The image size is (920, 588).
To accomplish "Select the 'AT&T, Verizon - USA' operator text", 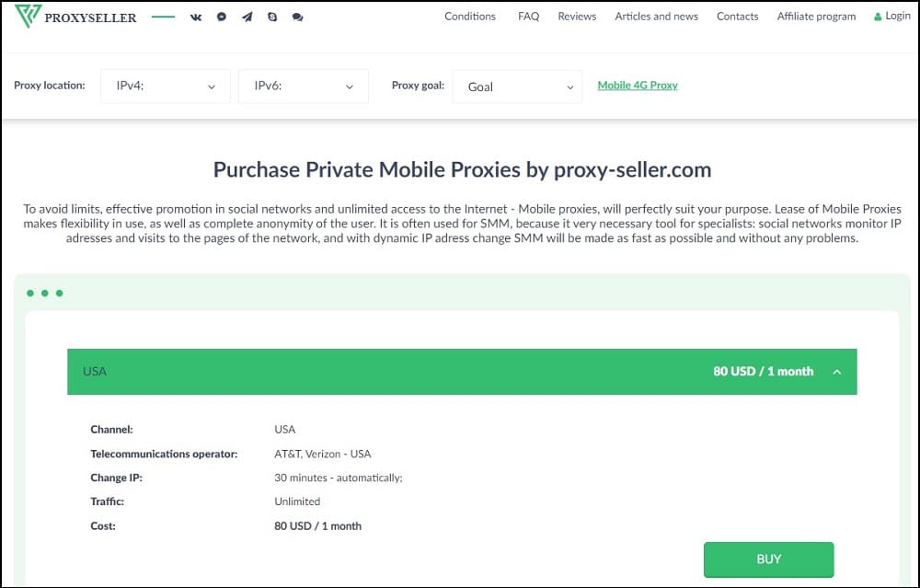I will click(x=322, y=455).
